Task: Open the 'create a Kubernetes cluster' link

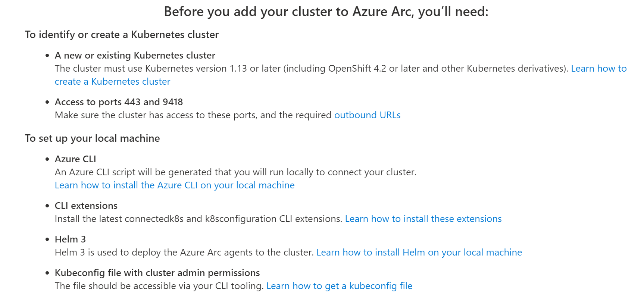Action: click(x=112, y=81)
